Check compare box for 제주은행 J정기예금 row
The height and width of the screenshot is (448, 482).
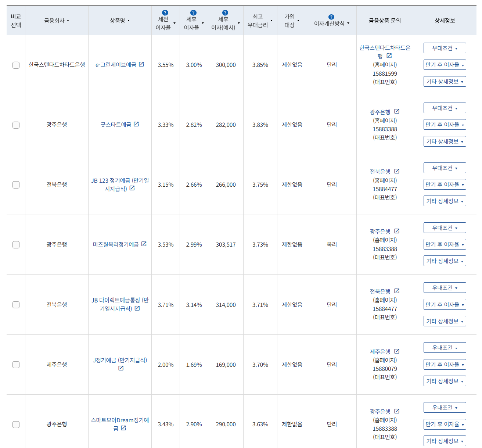tap(16, 365)
